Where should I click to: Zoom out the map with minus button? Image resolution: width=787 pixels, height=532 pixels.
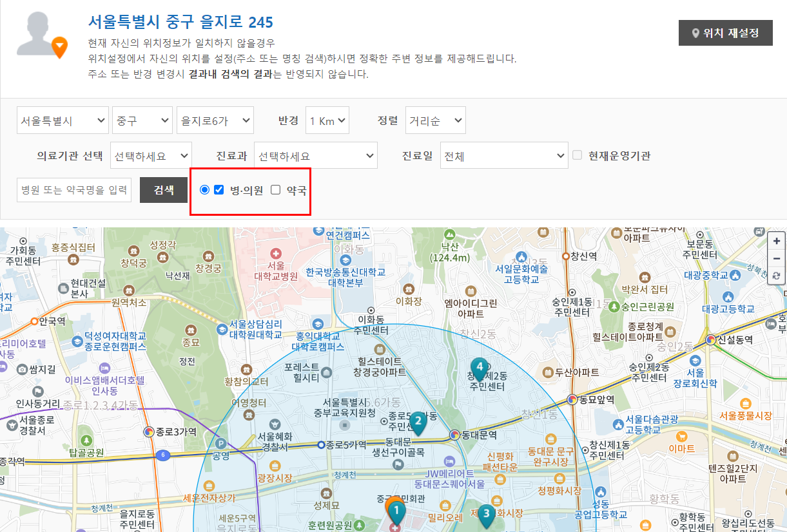777,258
